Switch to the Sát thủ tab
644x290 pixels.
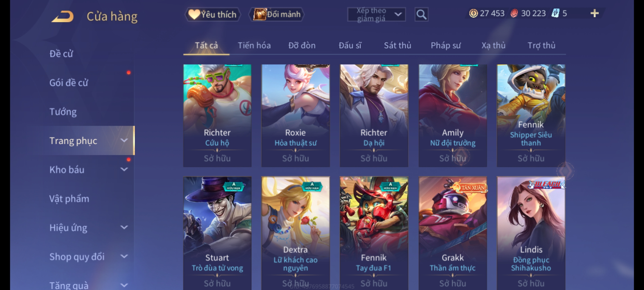click(397, 45)
